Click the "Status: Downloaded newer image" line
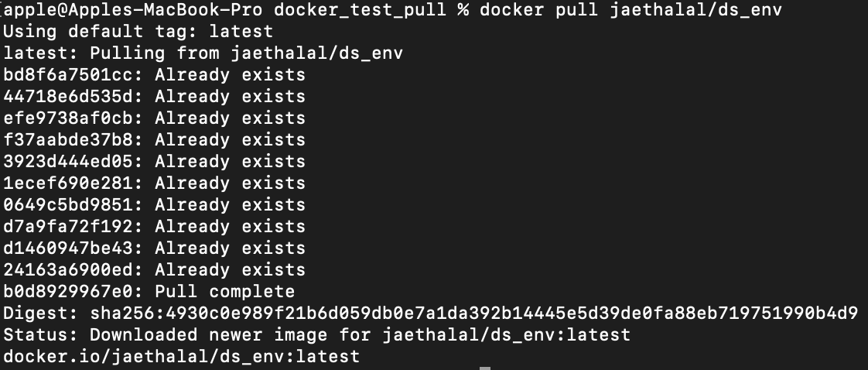Screen dimensions: 868x370 [x=316, y=335]
